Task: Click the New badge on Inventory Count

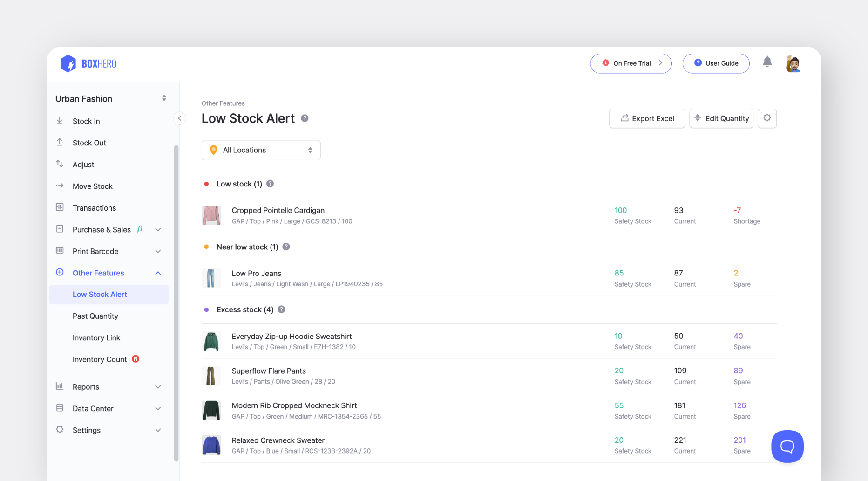Action: 136,359
